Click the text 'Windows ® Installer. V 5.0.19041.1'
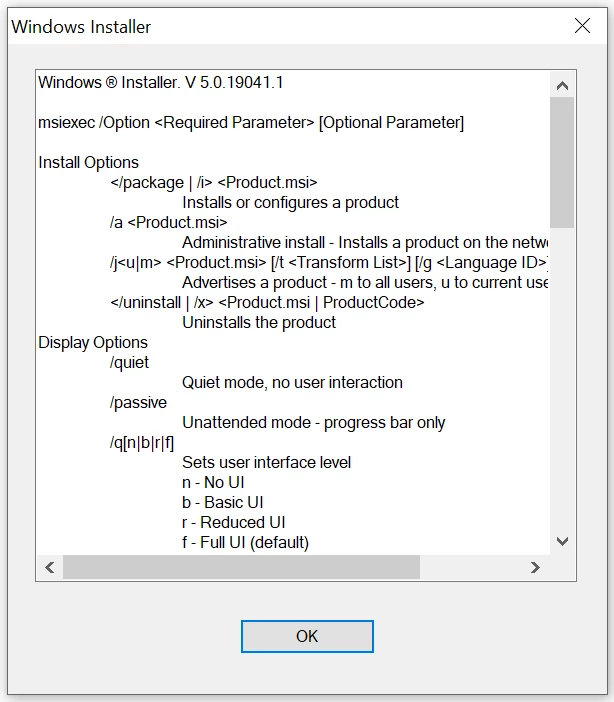Viewport: 614px width, 702px height. coord(160,82)
